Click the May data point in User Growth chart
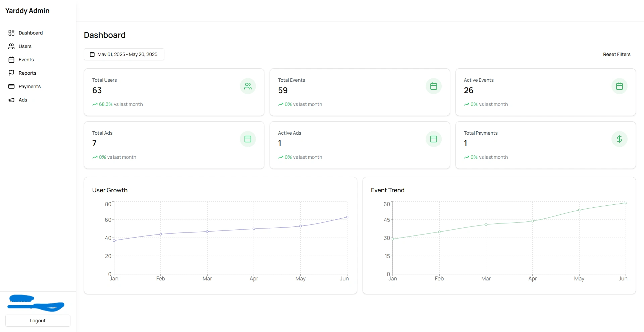 click(x=301, y=226)
